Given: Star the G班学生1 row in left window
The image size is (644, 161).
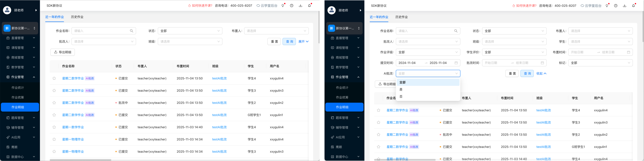Looking at the screenshot, I should pyautogui.click(x=54, y=115).
